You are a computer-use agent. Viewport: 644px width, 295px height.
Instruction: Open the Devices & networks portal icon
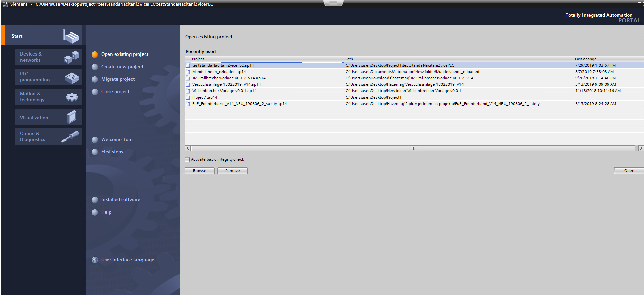click(x=72, y=57)
